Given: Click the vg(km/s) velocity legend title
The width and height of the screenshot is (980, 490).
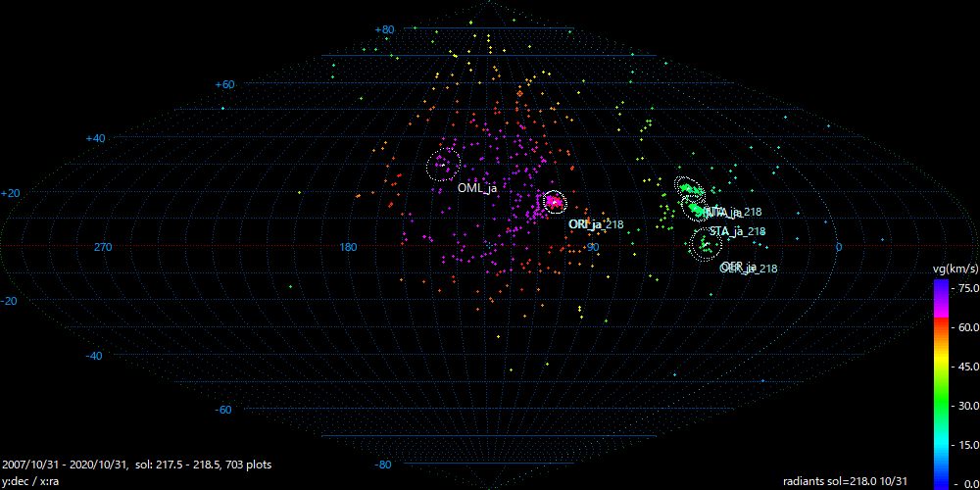Looking at the screenshot, I should (954, 268).
